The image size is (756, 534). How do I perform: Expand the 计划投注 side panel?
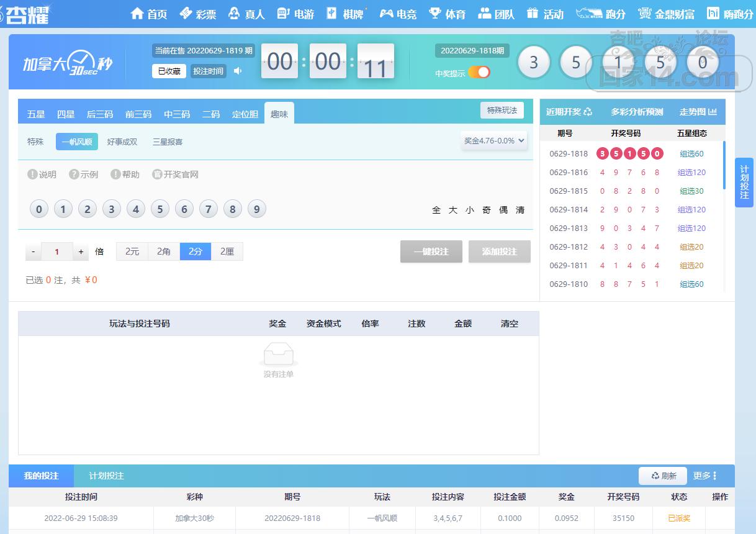pos(744,182)
